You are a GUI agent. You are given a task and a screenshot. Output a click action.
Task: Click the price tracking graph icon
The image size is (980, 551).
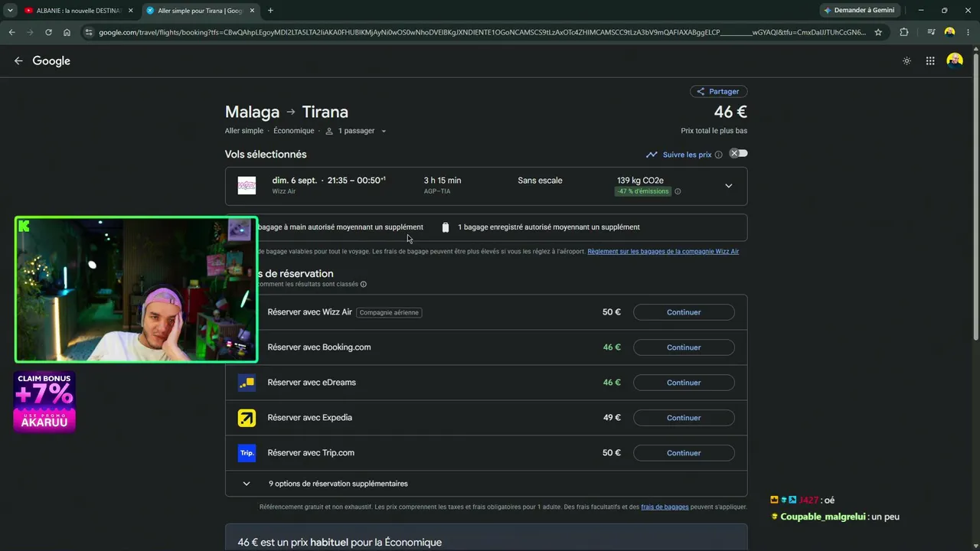pyautogui.click(x=652, y=155)
